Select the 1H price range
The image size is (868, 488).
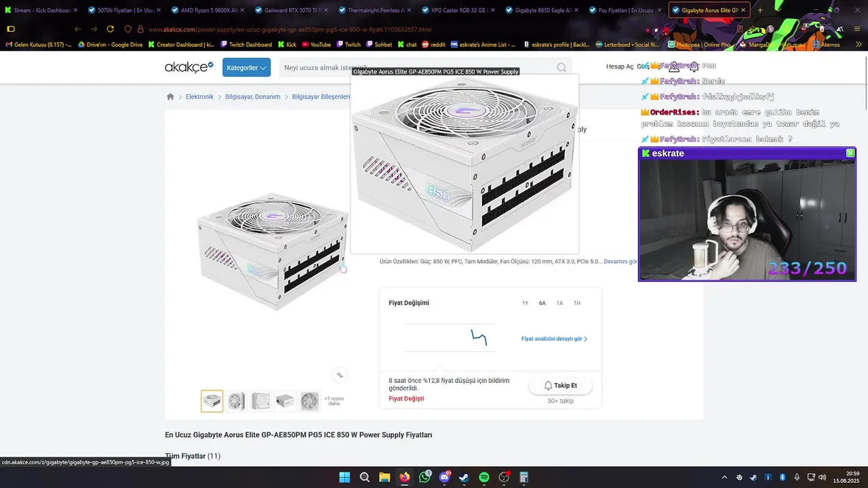[x=577, y=303]
